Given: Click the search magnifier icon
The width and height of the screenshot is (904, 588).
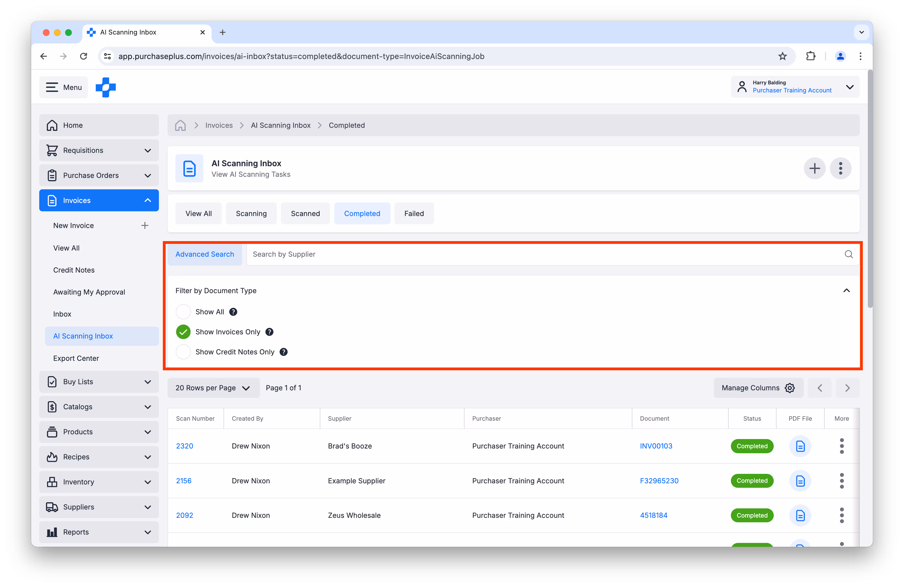Looking at the screenshot, I should tap(848, 254).
